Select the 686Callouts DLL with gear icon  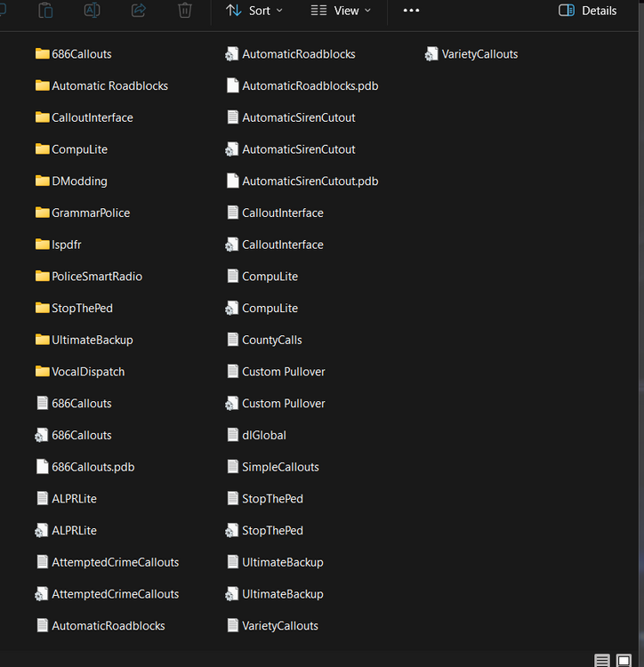coord(73,435)
